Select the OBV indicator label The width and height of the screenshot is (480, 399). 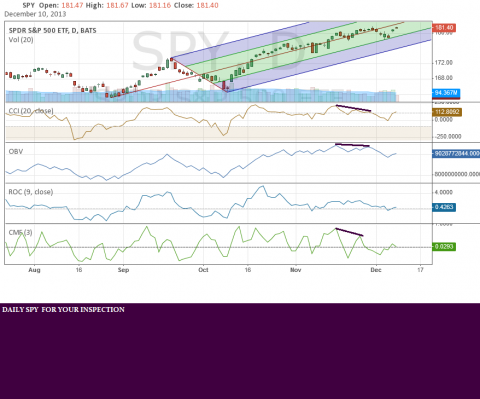click(16, 151)
